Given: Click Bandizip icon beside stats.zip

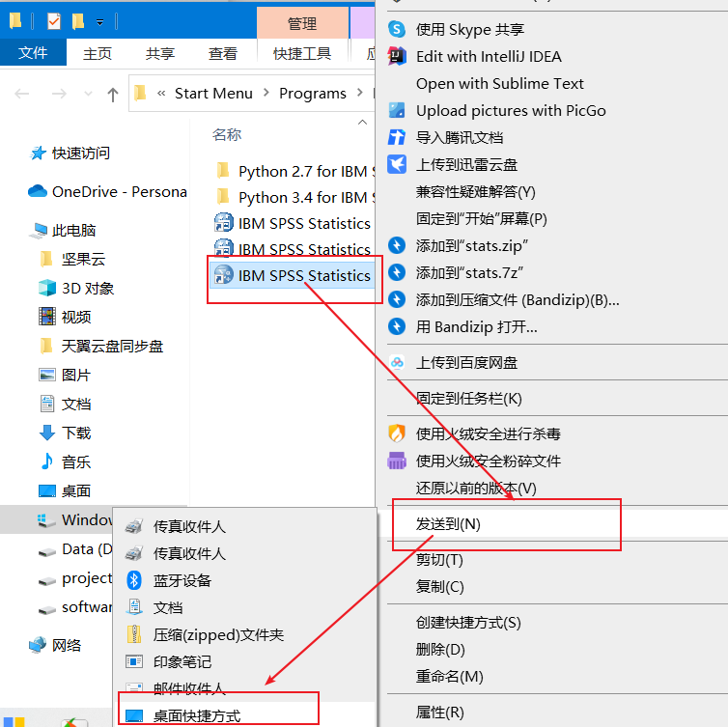Looking at the screenshot, I should pyautogui.click(x=397, y=245).
